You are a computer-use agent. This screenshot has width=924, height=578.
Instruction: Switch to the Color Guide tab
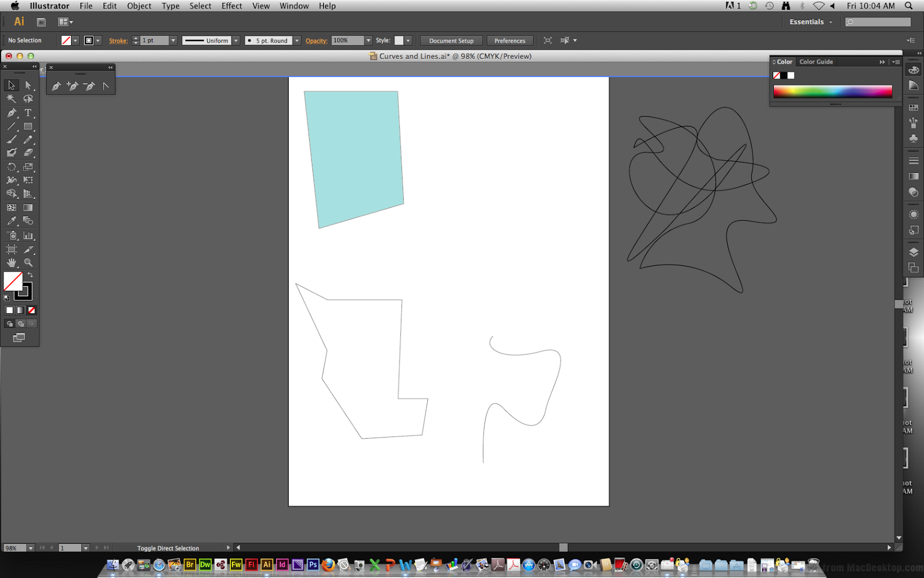816,61
